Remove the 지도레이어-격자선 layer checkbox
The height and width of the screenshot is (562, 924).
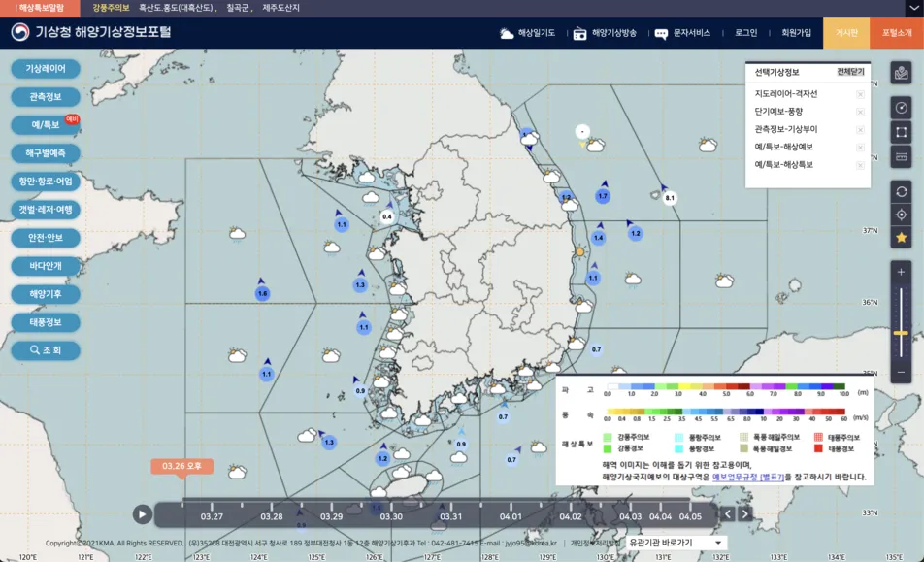860,94
